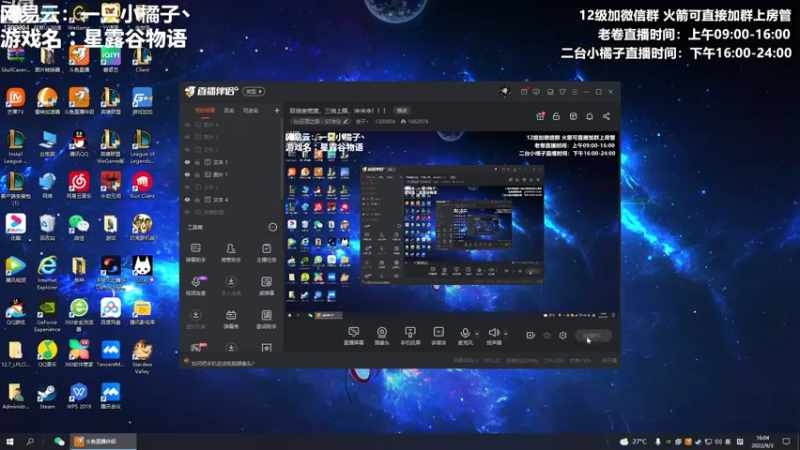Show the 文本 3 layer with its eye

[187, 149]
